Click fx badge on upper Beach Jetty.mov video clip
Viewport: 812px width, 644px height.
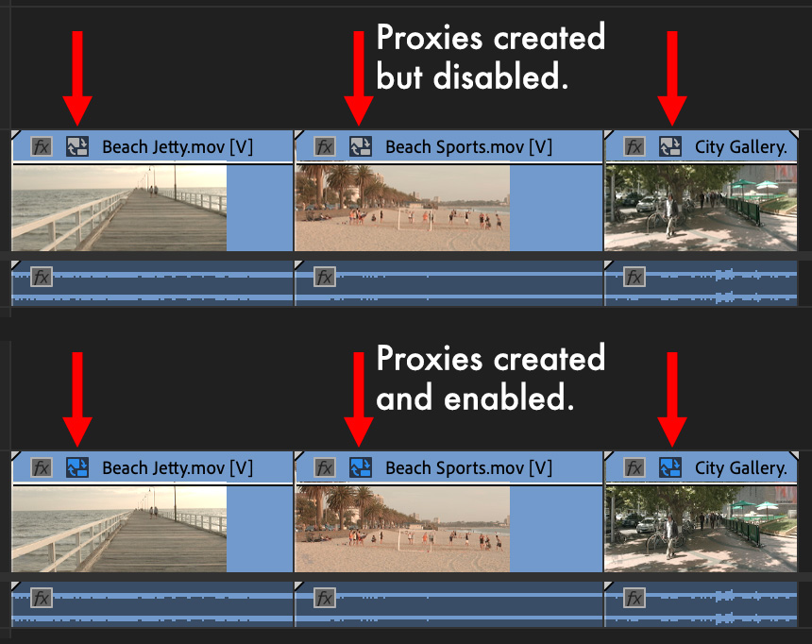pos(41,146)
